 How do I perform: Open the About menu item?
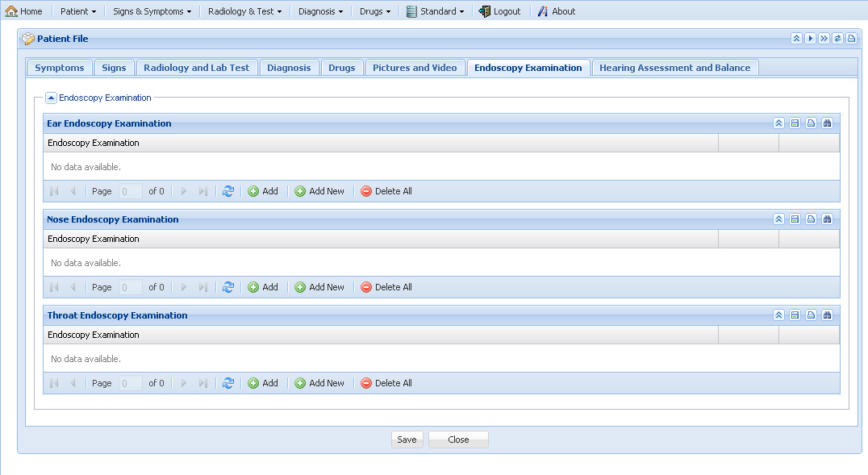tap(557, 11)
